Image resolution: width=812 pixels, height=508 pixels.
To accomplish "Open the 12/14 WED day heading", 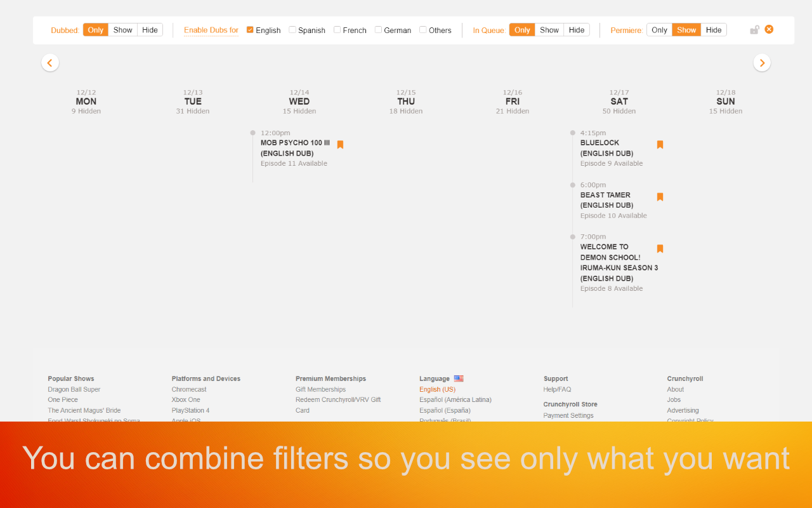I will coord(299,101).
